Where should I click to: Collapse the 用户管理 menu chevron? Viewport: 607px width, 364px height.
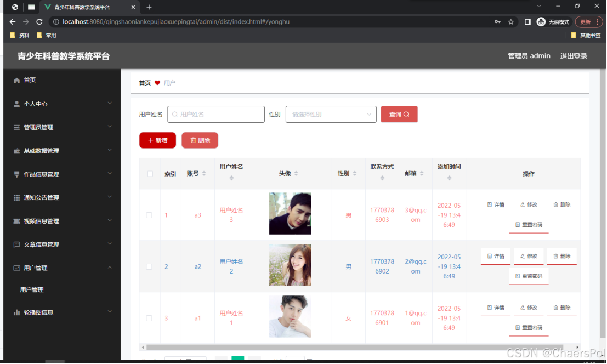click(x=110, y=268)
